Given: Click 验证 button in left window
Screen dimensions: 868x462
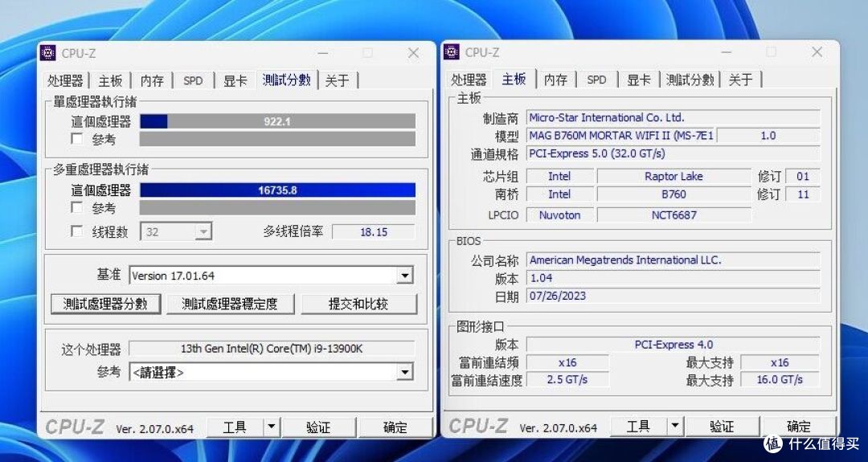Looking at the screenshot, I should pos(318,427).
